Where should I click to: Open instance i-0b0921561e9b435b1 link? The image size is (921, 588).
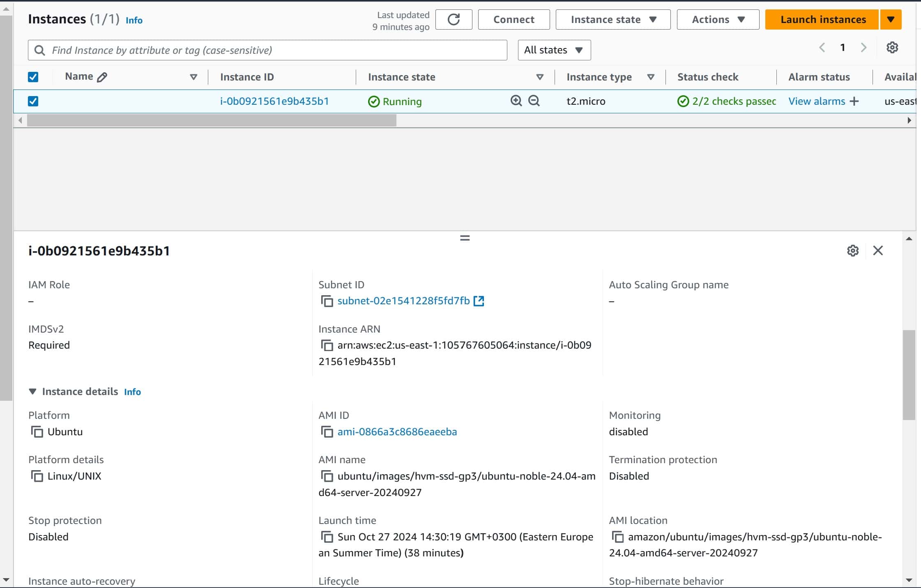[274, 101]
